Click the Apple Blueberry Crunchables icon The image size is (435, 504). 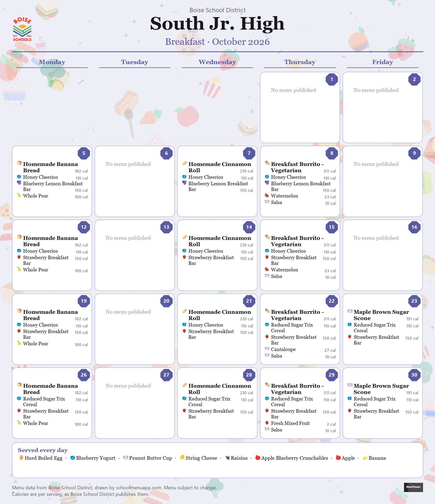[x=258, y=458]
